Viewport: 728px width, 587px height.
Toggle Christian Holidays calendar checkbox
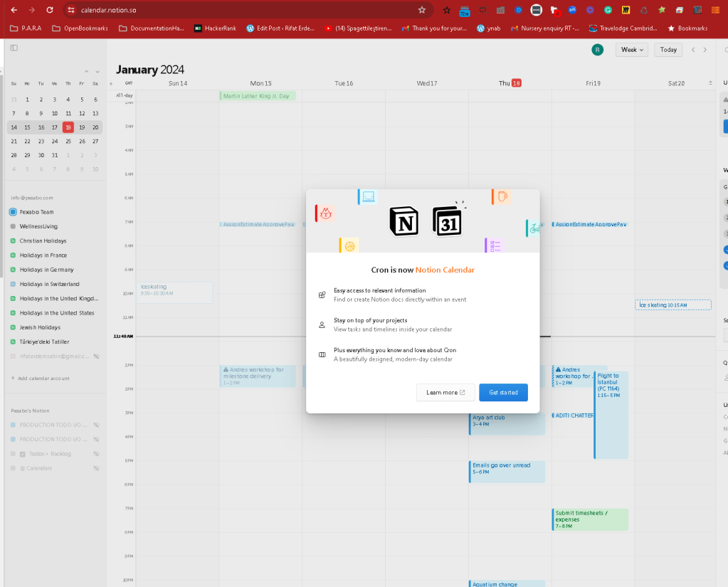(x=13, y=240)
